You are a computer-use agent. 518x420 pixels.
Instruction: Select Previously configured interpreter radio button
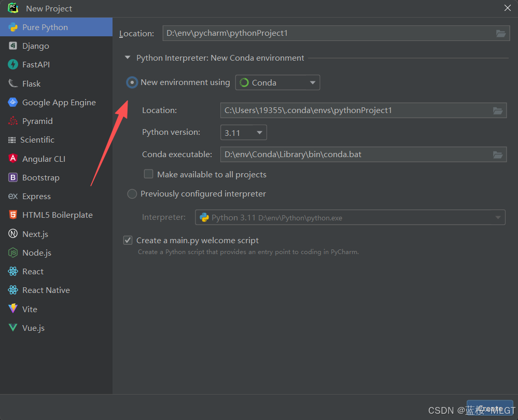click(132, 193)
